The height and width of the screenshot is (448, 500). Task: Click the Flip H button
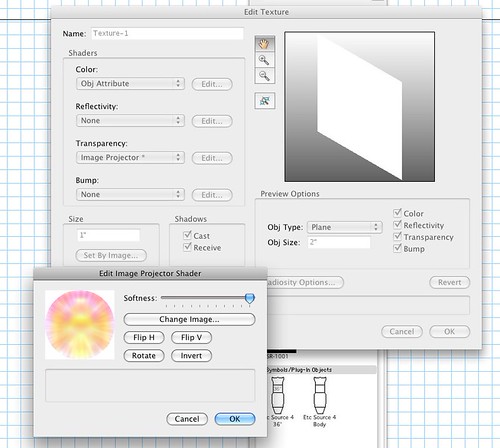pos(144,338)
